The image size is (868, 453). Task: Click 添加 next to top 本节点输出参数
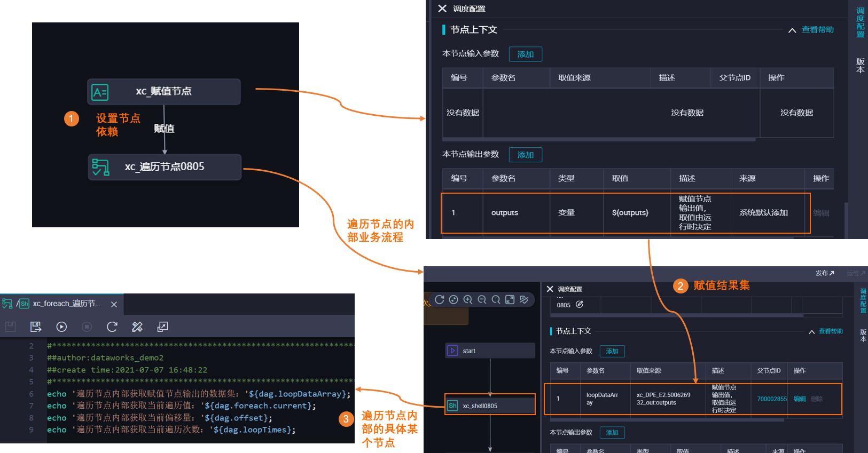(526, 155)
